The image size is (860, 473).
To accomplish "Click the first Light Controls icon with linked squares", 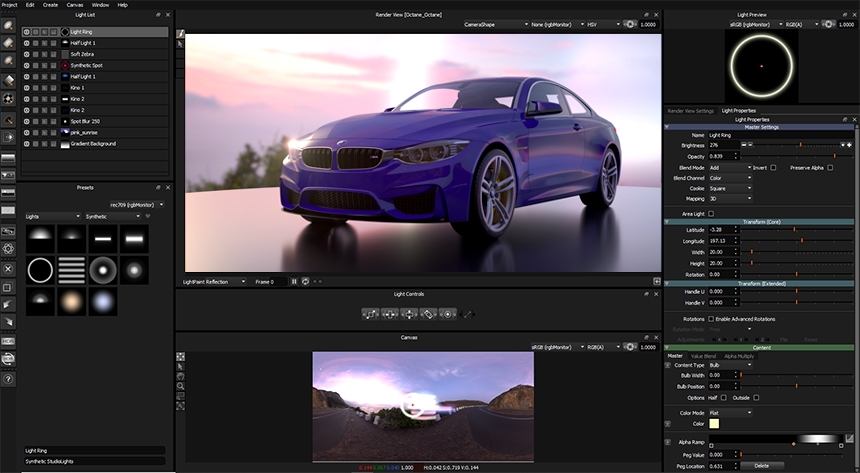I will [x=370, y=314].
